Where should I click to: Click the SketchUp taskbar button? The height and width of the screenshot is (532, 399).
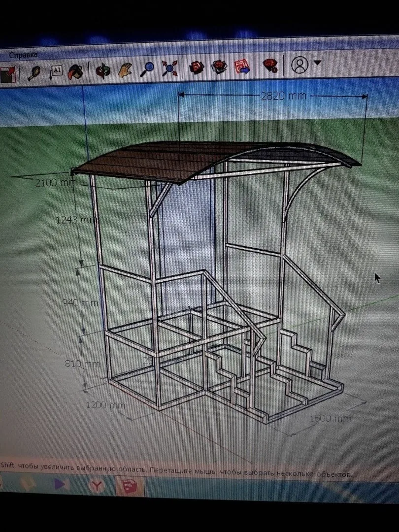[129, 487]
